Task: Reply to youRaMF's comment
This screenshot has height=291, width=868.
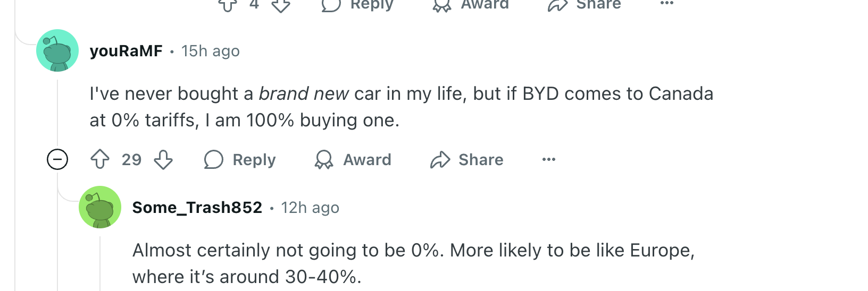Action: [240, 159]
